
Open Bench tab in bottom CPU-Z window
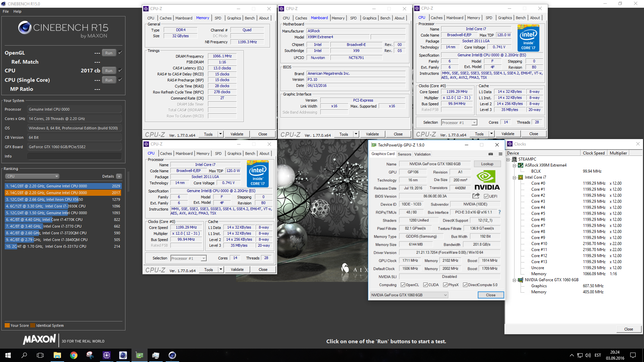pos(250,154)
